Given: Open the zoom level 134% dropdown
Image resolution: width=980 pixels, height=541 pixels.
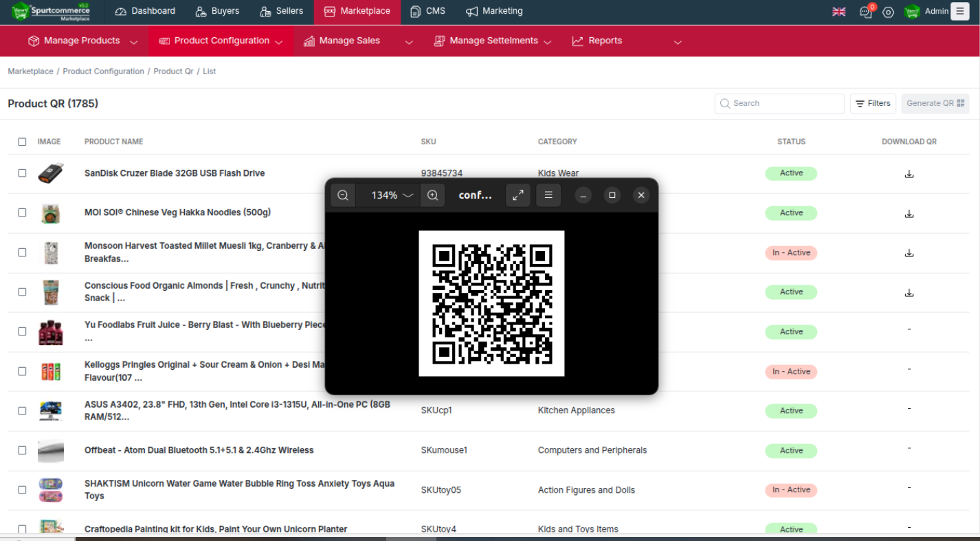Looking at the screenshot, I should (392, 195).
